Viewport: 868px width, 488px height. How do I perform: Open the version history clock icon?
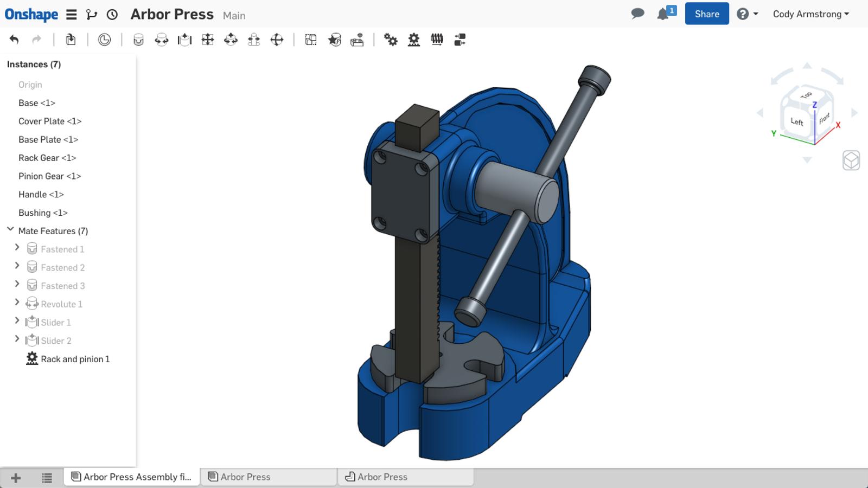(112, 15)
